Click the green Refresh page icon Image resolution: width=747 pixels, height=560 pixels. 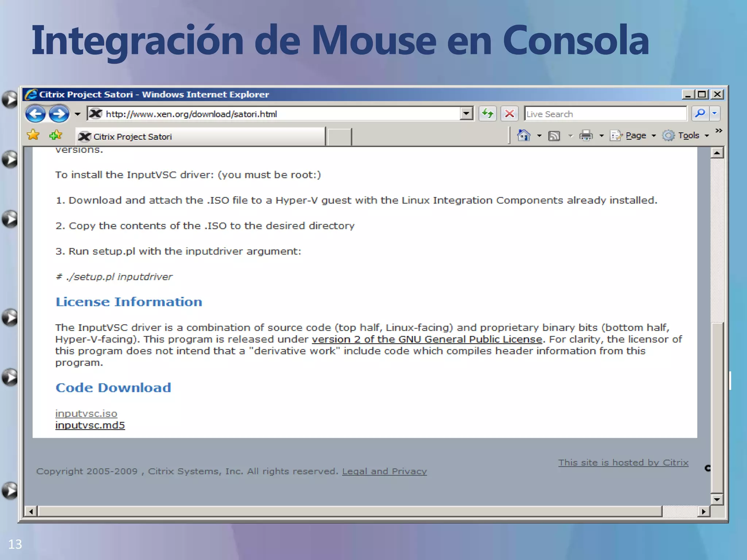(488, 114)
